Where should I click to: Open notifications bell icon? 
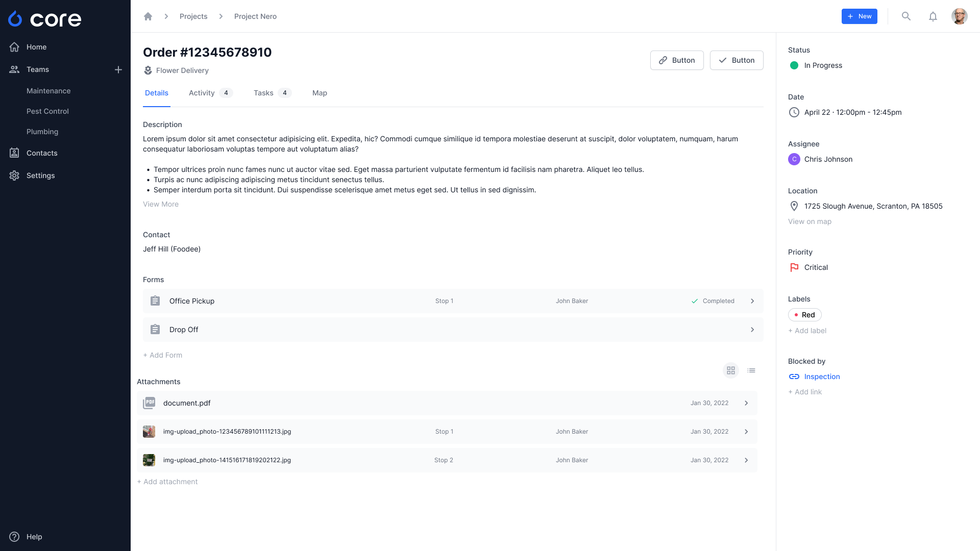coord(933,16)
